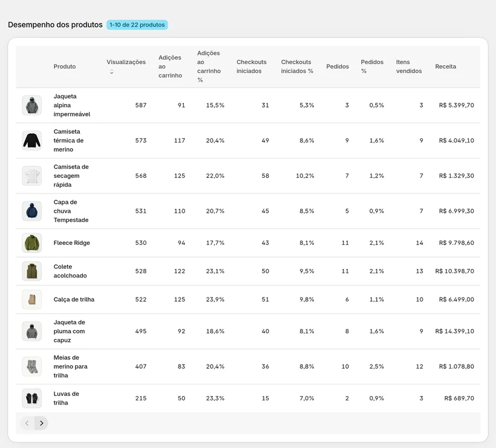Select the Meias de merino para trilha name
Screen dimensions: 496x448
[x=70, y=366]
